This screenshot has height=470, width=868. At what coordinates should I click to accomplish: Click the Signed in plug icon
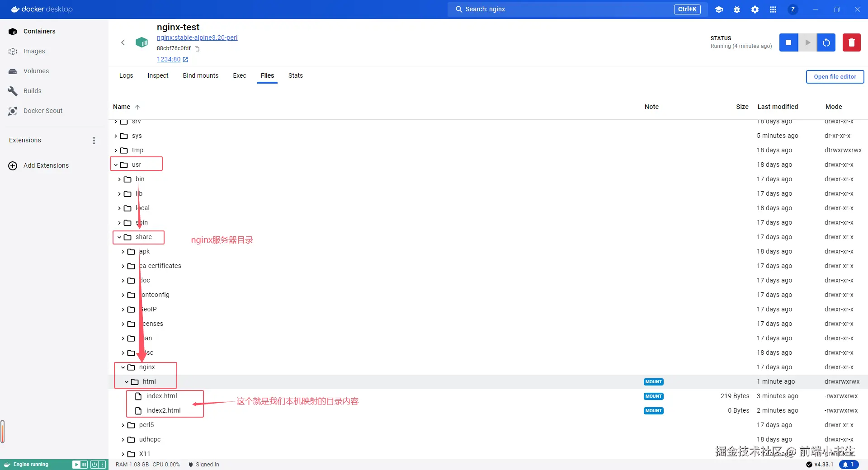191,465
